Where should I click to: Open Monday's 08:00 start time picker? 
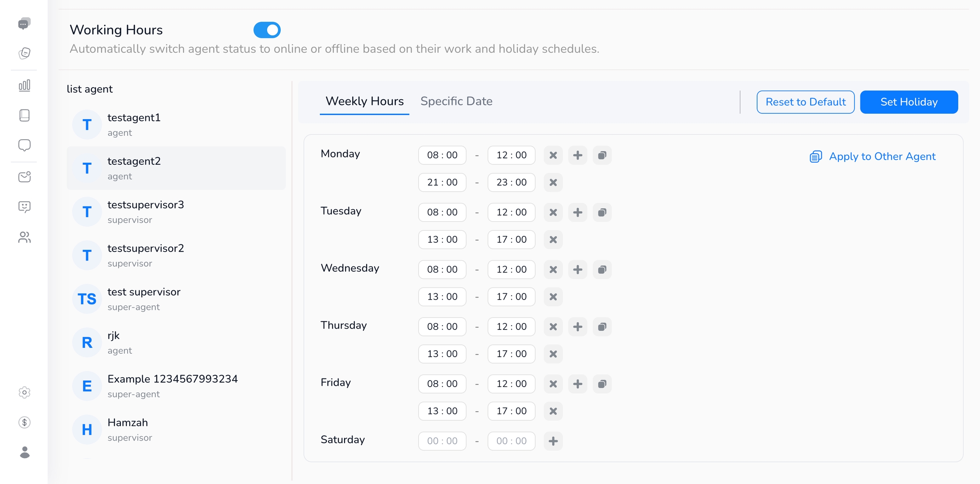[x=442, y=155]
